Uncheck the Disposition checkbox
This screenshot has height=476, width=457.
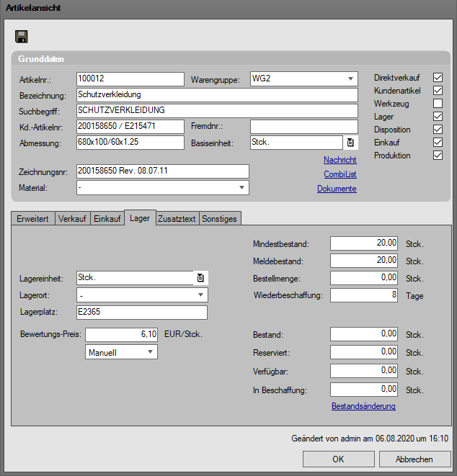(438, 130)
